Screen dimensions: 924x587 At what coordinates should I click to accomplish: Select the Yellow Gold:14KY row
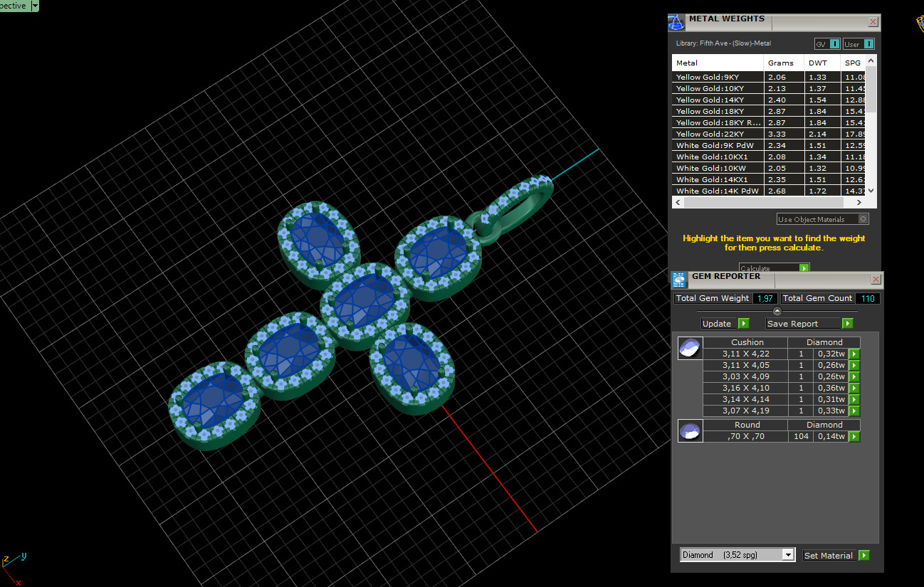(770, 100)
